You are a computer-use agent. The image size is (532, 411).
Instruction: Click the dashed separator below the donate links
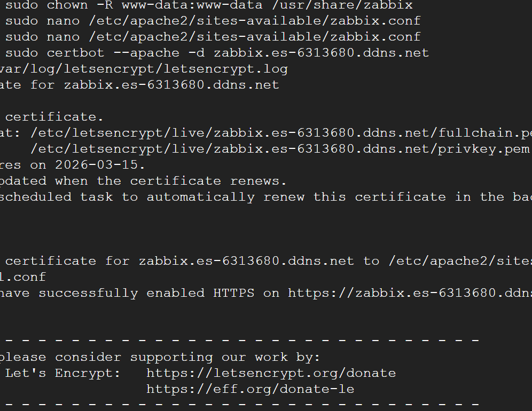click(240, 404)
